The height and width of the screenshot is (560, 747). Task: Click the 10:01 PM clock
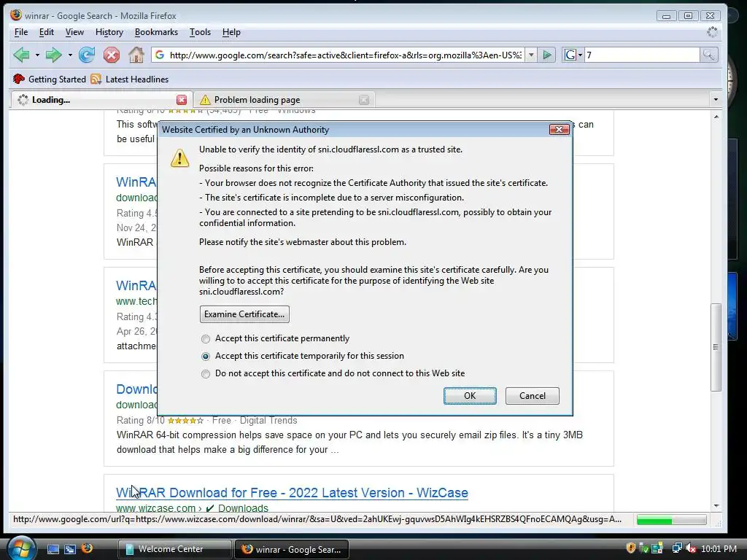719,549
